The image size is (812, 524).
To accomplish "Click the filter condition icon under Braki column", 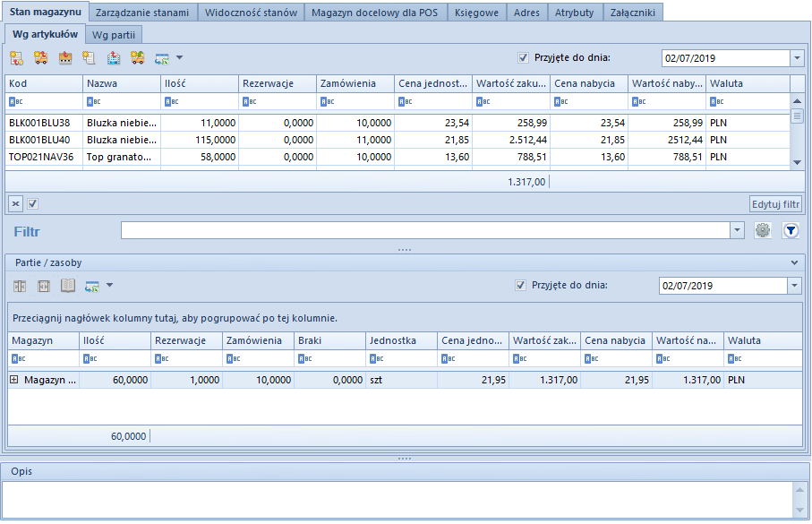I will (305, 358).
